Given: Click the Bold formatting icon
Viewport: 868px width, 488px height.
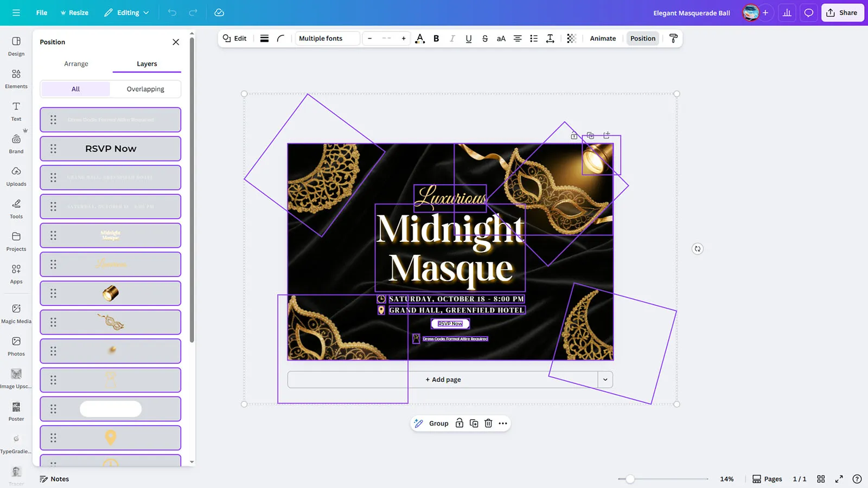Looking at the screenshot, I should click(436, 38).
